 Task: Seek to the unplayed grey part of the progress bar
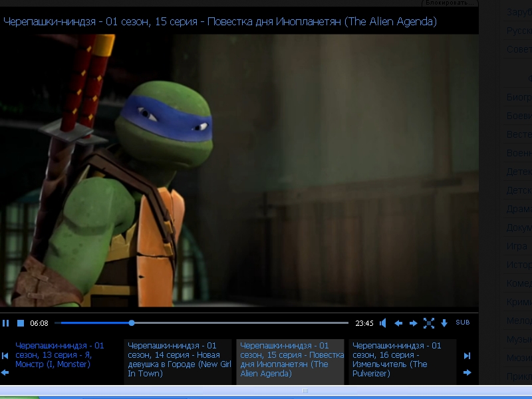coord(241,323)
